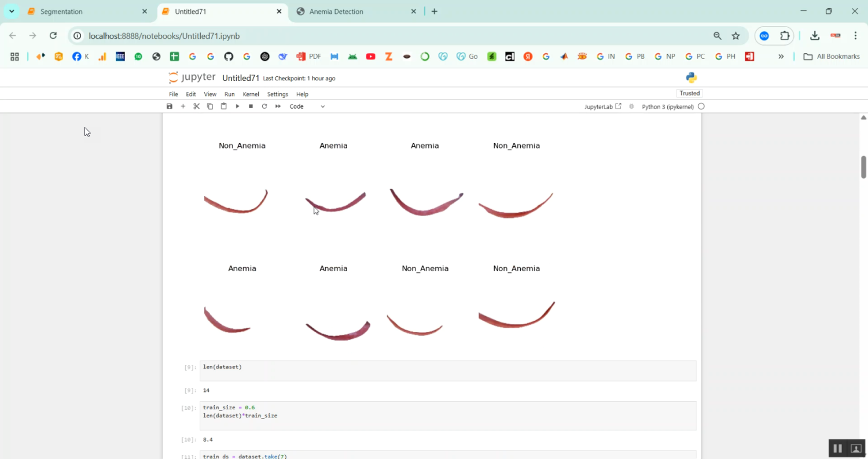Click the kernel status circle indicator

(x=701, y=106)
